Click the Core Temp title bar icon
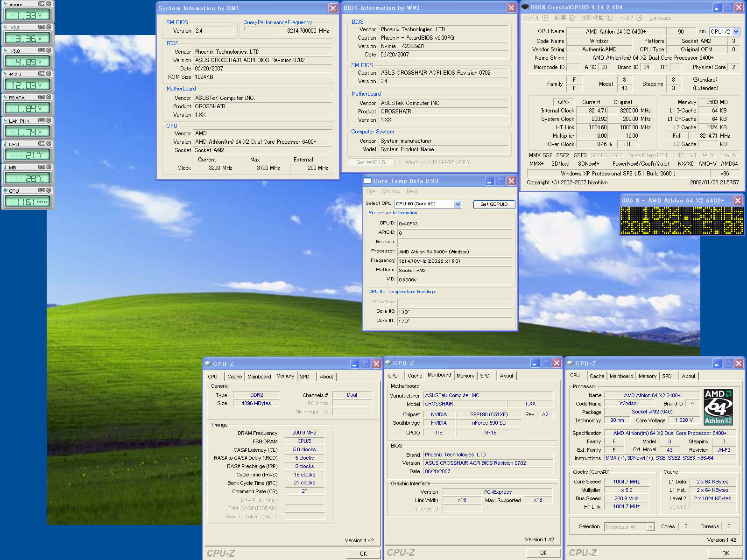This screenshot has width=747, height=560. [x=367, y=181]
